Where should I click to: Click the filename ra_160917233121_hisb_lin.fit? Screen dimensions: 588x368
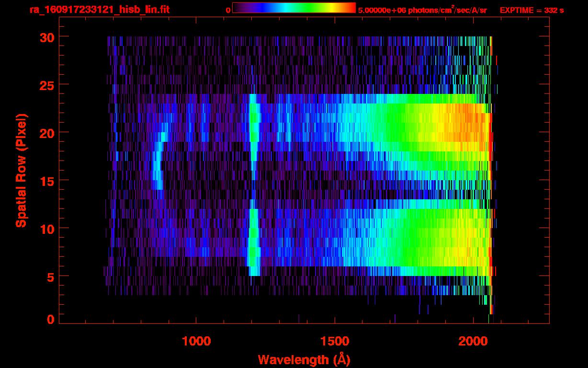[99, 10]
